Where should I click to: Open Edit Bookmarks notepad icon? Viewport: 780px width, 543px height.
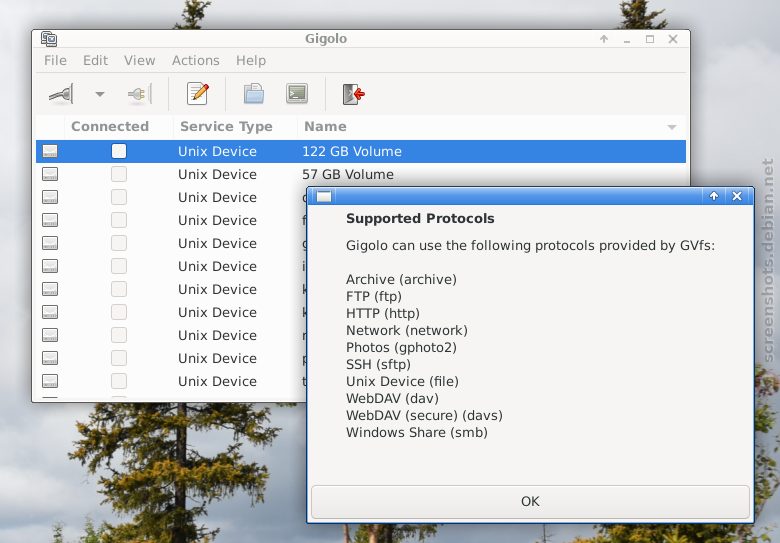coord(197,93)
